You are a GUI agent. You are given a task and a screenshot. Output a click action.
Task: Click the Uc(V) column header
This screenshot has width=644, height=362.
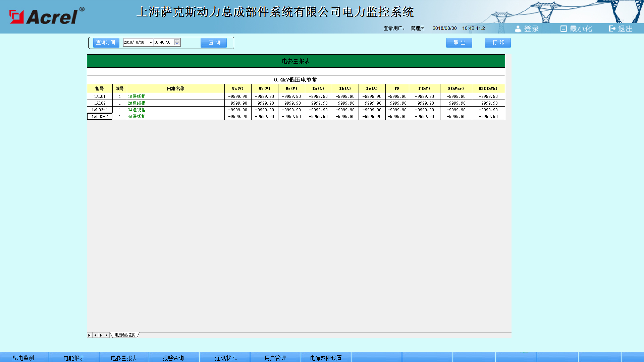[291, 88]
